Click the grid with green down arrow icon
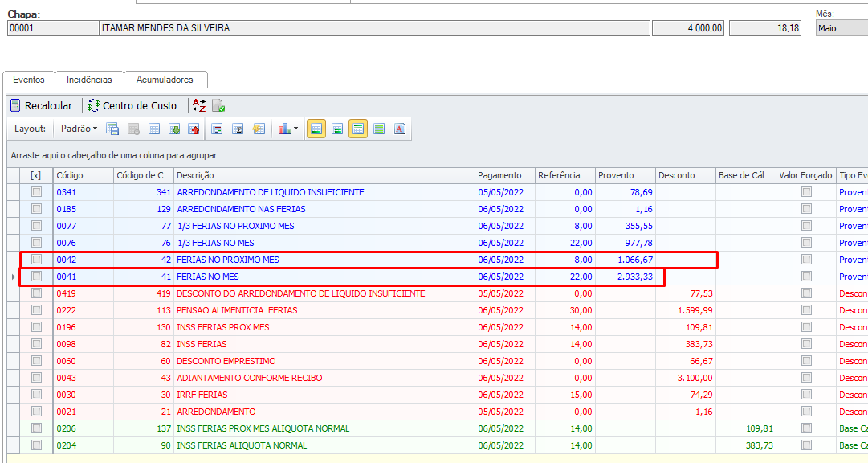 click(174, 129)
